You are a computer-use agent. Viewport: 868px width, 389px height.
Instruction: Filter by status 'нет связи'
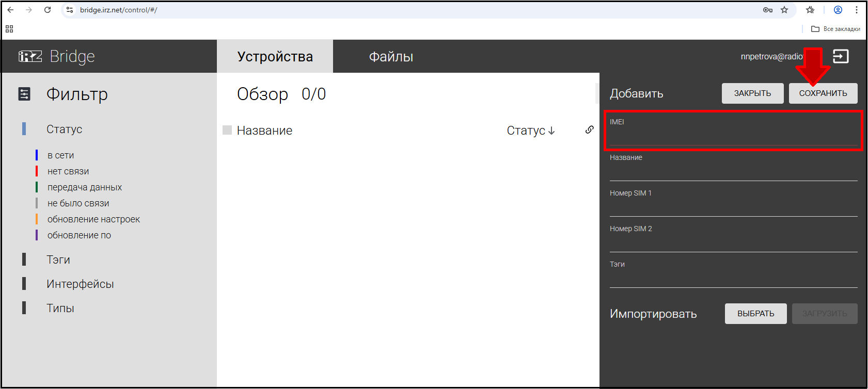tap(68, 171)
